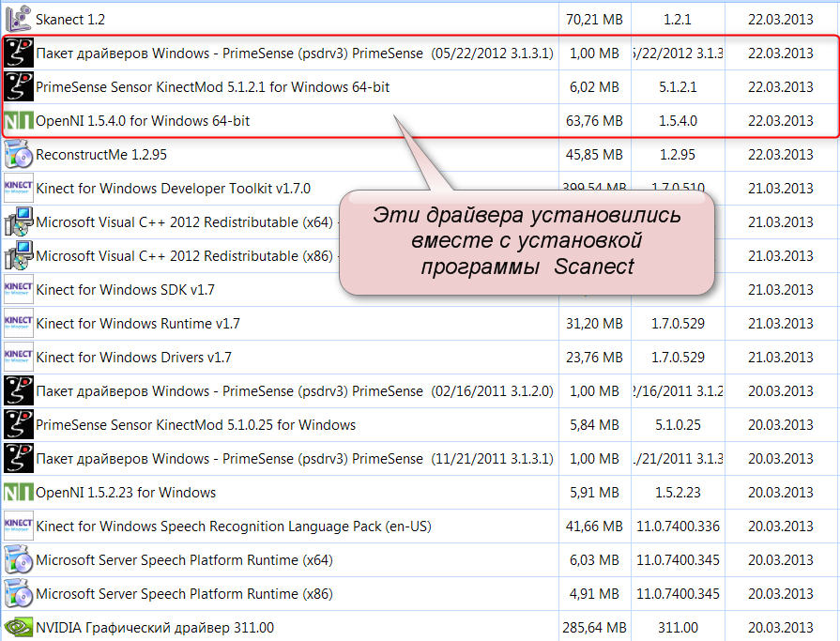Click date 21.03.2013 in the Kinect Runtime row
Image resolution: width=840 pixels, height=641 pixels.
pos(781,323)
